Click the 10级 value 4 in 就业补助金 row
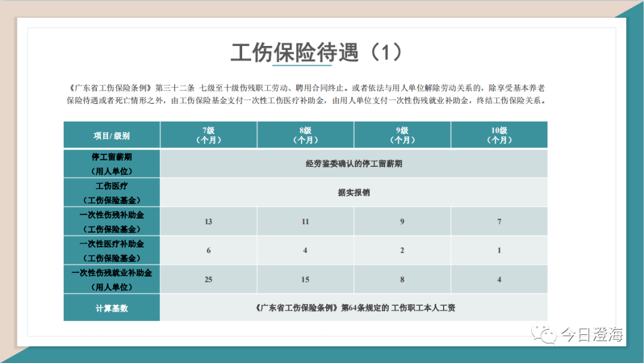This screenshot has width=644, height=363. (499, 279)
